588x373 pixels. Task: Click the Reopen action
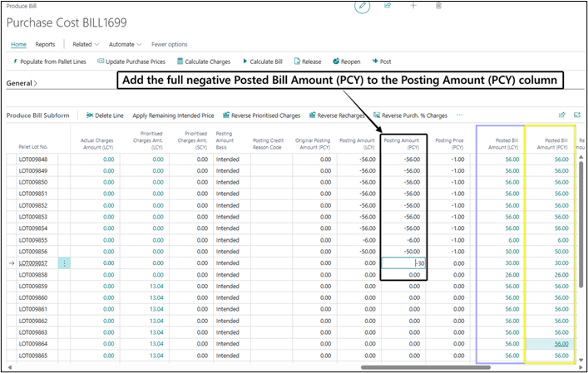(347, 61)
